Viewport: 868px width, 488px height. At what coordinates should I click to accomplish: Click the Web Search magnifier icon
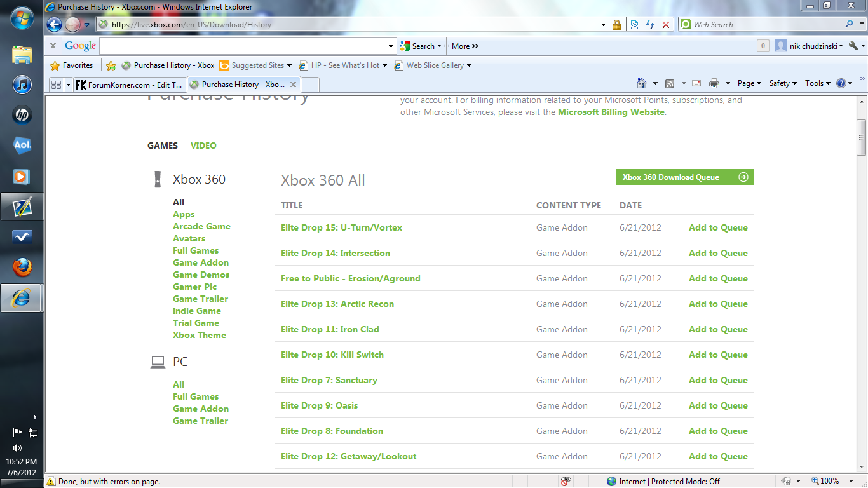pyautogui.click(x=850, y=24)
